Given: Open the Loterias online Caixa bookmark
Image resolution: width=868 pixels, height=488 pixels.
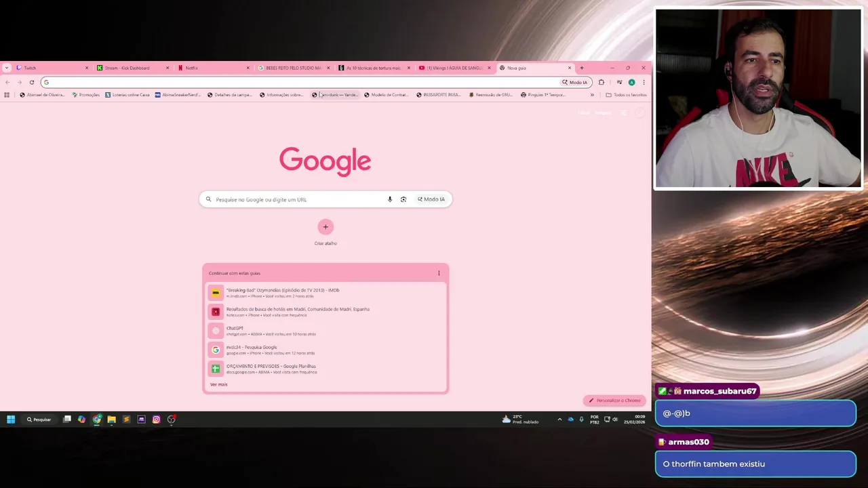Looking at the screenshot, I should click(x=127, y=95).
